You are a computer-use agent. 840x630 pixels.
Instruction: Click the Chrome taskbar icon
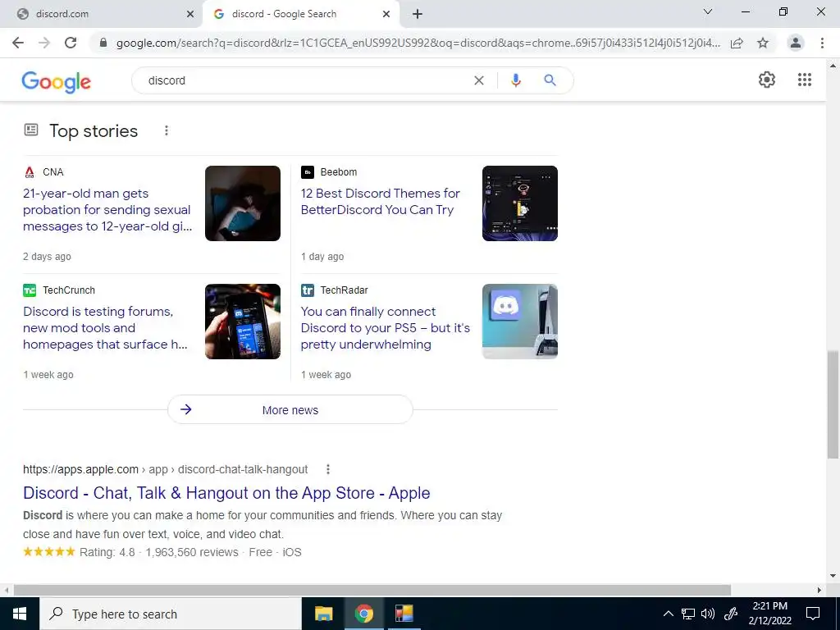(x=363, y=614)
